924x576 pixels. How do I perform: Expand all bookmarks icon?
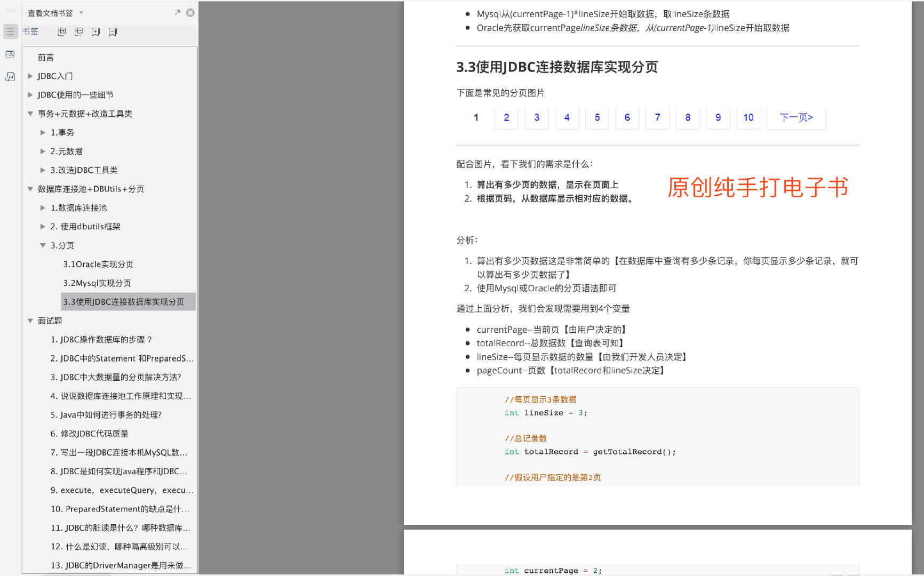tap(62, 31)
